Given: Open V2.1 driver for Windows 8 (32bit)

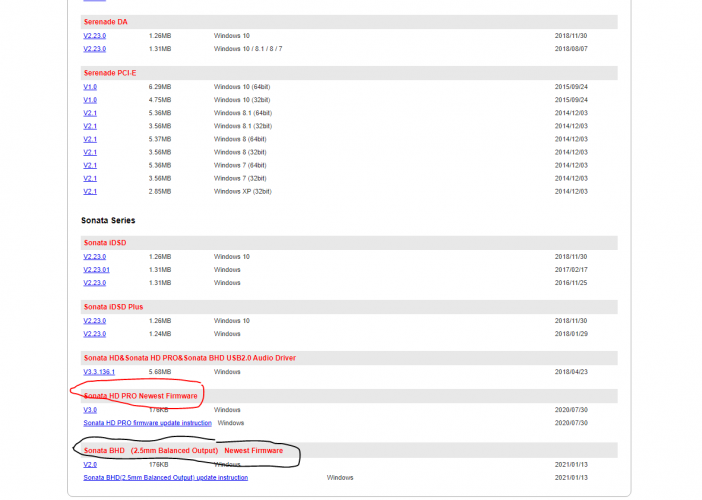Looking at the screenshot, I should tap(90, 152).
